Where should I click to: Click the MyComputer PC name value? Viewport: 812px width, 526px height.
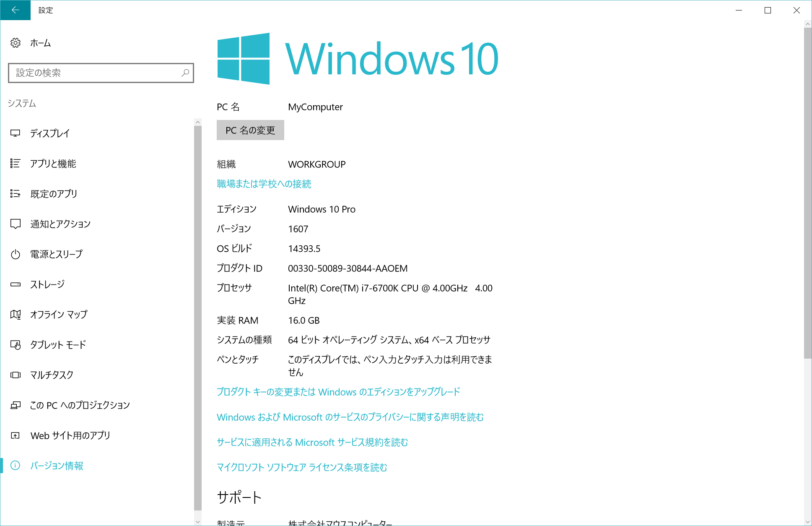(x=315, y=107)
